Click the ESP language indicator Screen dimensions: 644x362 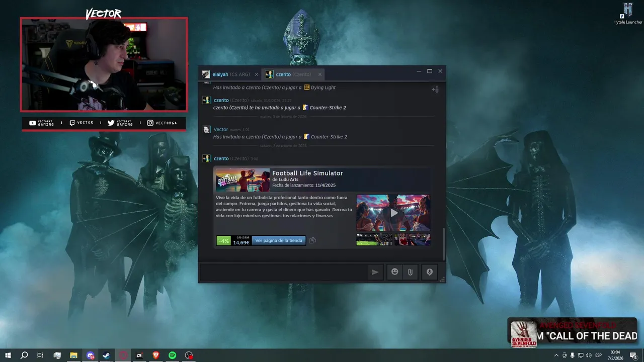[599, 355]
